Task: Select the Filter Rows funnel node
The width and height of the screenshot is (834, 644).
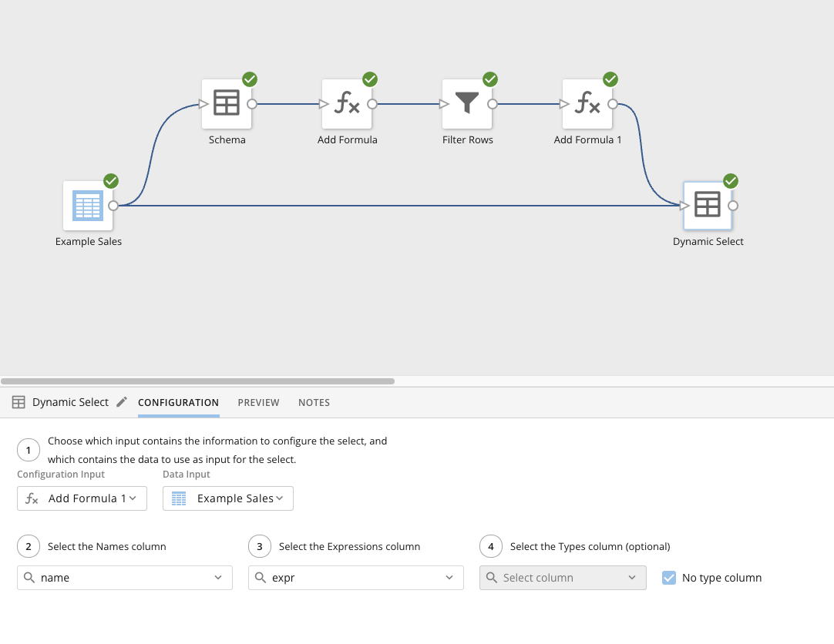Action: (x=467, y=104)
